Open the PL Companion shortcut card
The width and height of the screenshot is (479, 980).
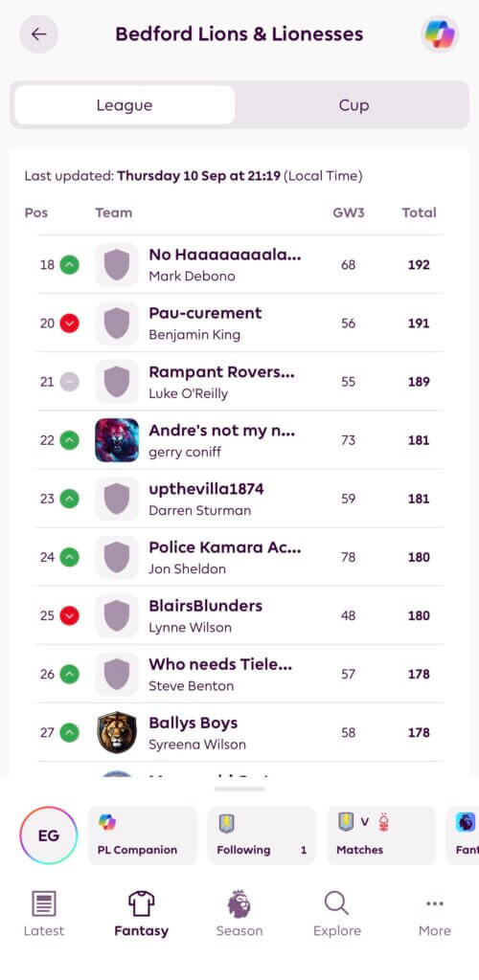[143, 835]
